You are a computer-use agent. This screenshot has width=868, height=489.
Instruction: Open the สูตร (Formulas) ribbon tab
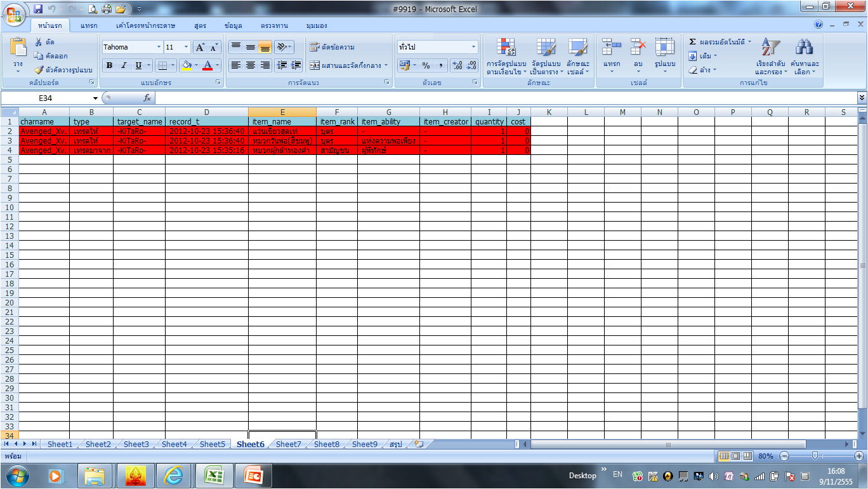pos(201,26)
